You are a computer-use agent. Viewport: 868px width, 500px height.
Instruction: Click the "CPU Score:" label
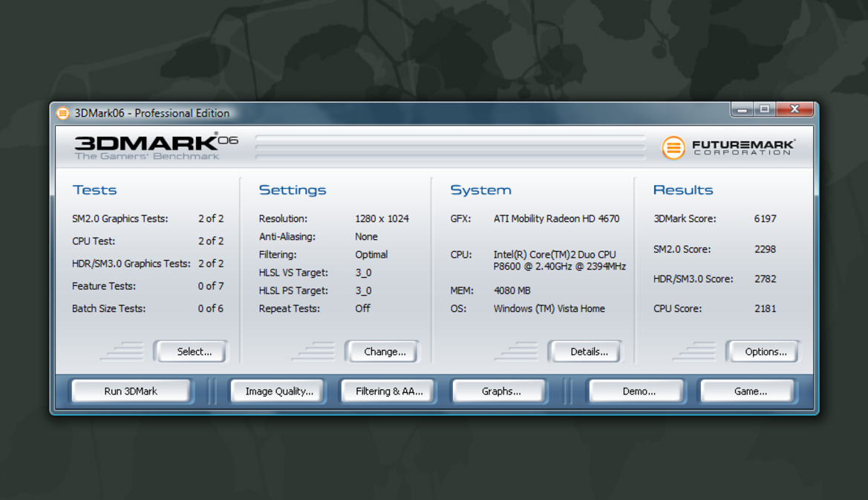click(677, 309)
